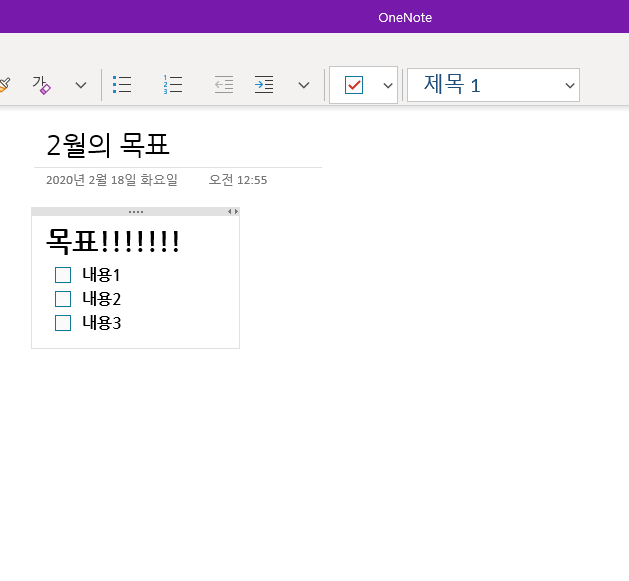Click the 내용1 text
The width and height of the screenshot is (629, 581).
click(x=101, y=275)
